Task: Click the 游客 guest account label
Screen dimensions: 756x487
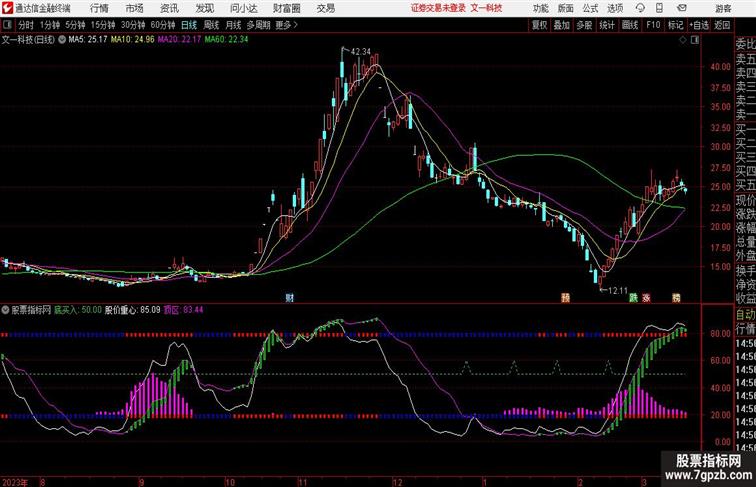Action: pyautogui.click(x=723, y=9)
